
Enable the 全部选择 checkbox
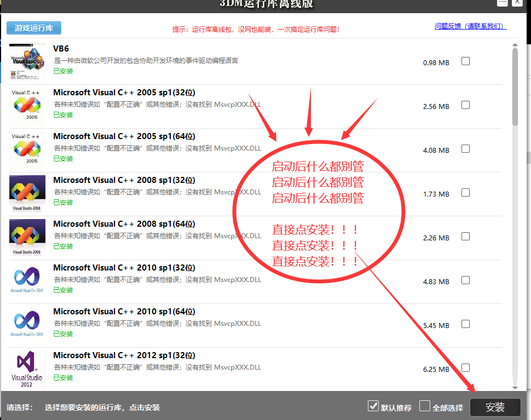424,405
